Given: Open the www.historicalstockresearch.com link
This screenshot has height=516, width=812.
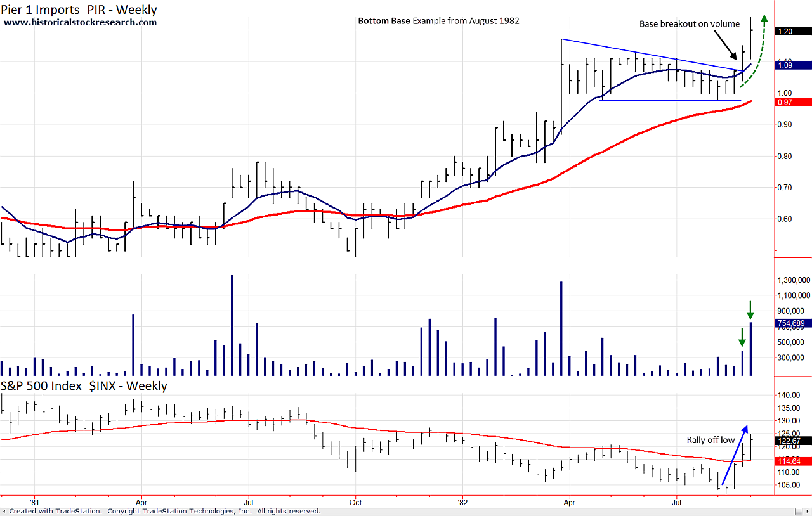Looking at the screenshot, I should point(81,22).
